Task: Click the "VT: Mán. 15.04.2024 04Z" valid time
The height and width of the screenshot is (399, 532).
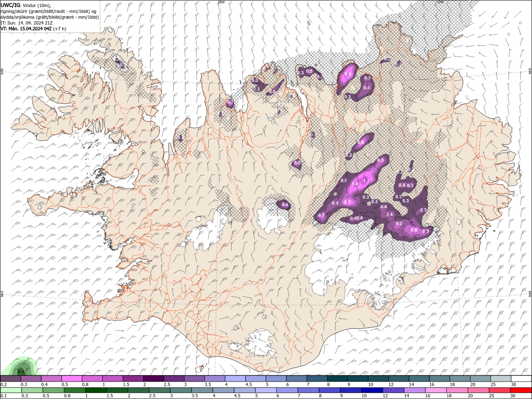Action: click(x=26, y=29)
